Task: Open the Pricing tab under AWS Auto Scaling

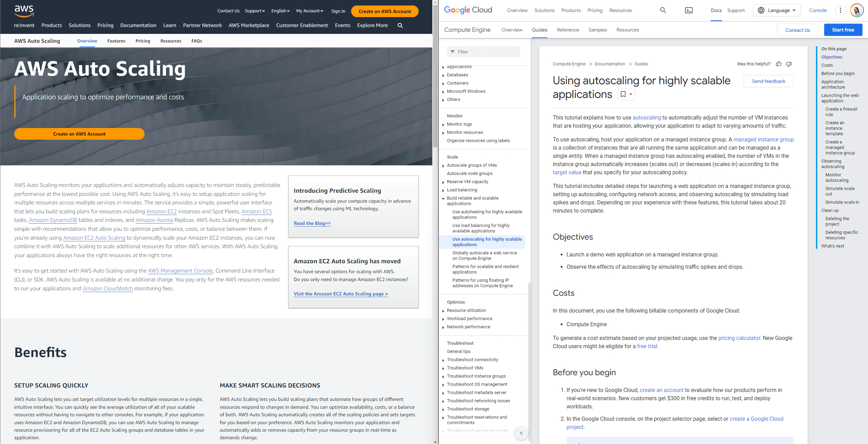Action: (143, 41)
